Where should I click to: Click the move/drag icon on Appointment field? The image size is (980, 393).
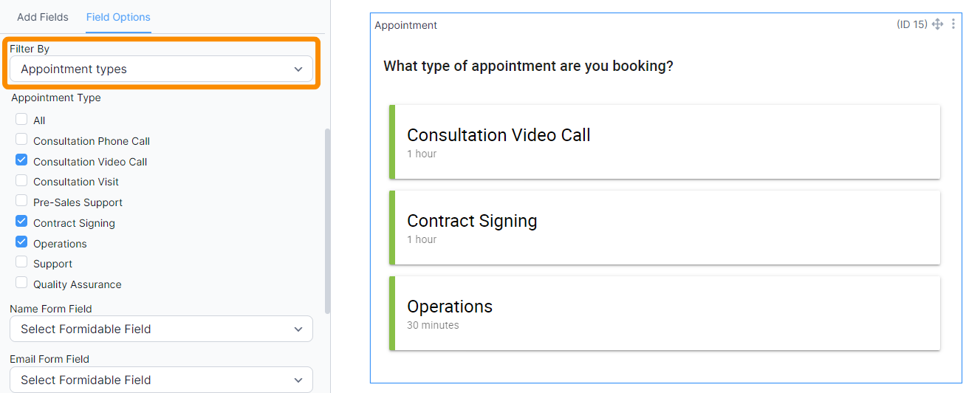pyautogui.click(x=938, y=24)
